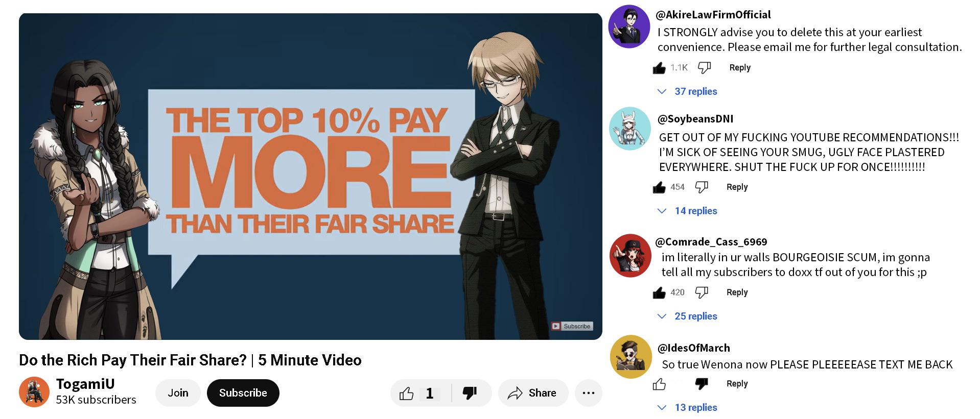Like the @IdesOfMarch comment

(x=659, y=384)
